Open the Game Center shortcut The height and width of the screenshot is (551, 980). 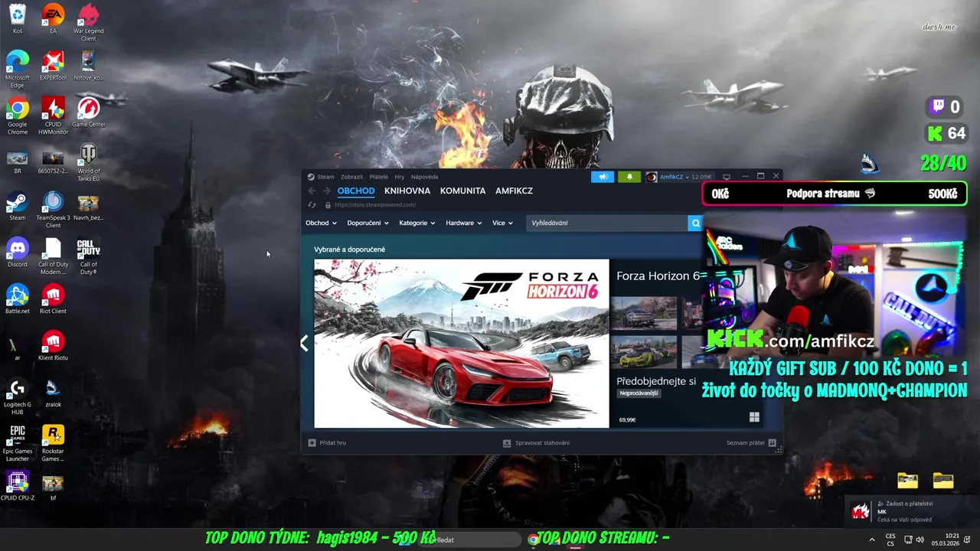(x=89, y=112)
